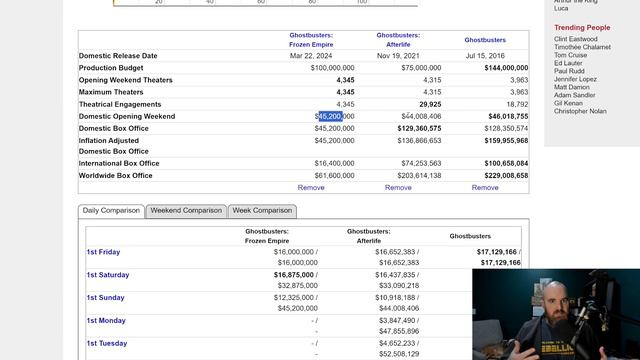This screenshot has width=640, height=360.
Task: Open Jennifer Lopez in Trending People
Action: 575,79
